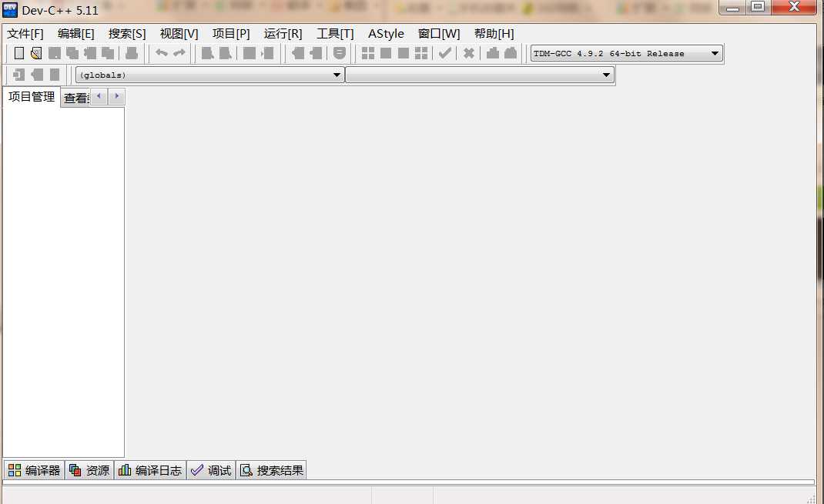Select the 项目管理 side panel tab
Viewport: 824px width, 504px height.
(32, 97)
